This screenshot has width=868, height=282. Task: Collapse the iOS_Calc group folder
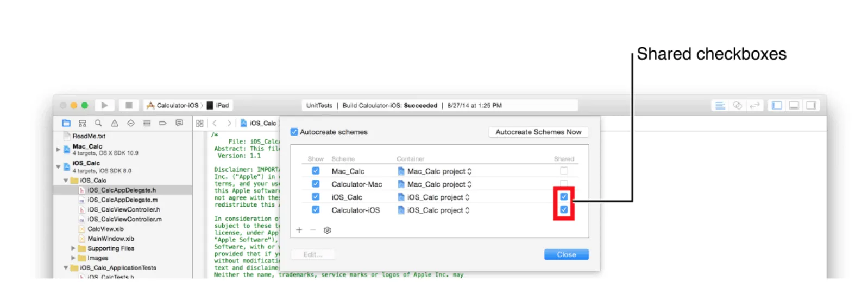pos(66,181)
